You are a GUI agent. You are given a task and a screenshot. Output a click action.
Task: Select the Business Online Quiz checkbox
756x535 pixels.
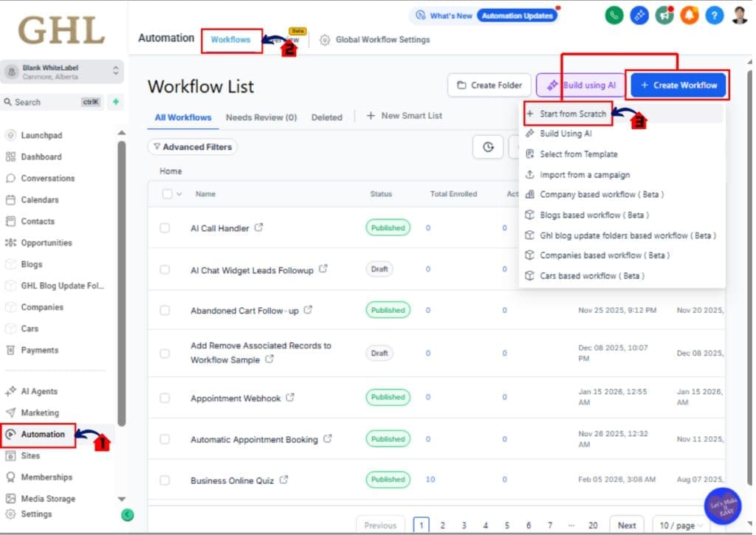coord(168,479)
